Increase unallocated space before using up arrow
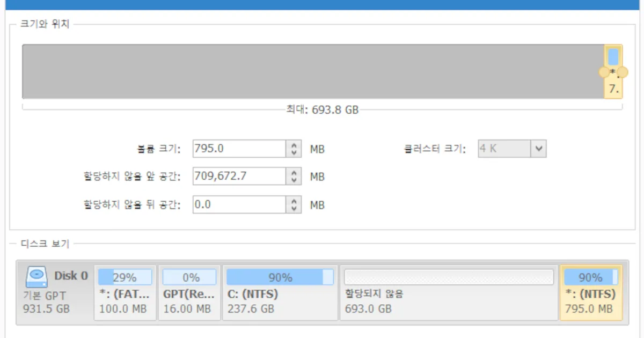The image size is (644, 338). 294,173
